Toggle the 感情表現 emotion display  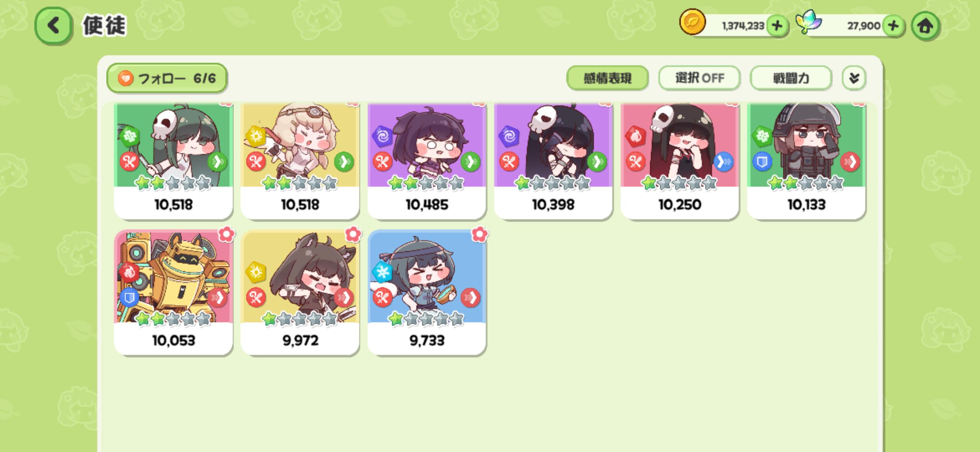tap(607, 78)
